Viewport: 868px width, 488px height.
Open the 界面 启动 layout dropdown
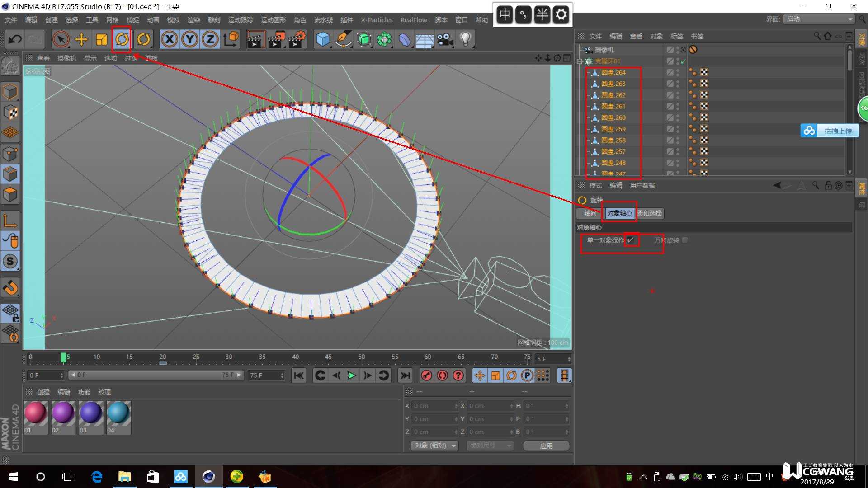[x=819, y=19]
